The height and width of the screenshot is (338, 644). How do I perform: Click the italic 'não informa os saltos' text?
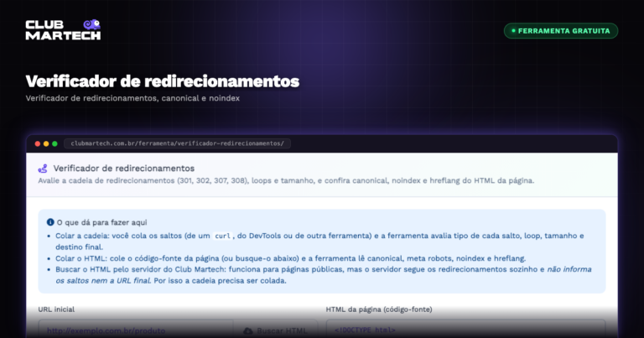[x=324, y=275]
